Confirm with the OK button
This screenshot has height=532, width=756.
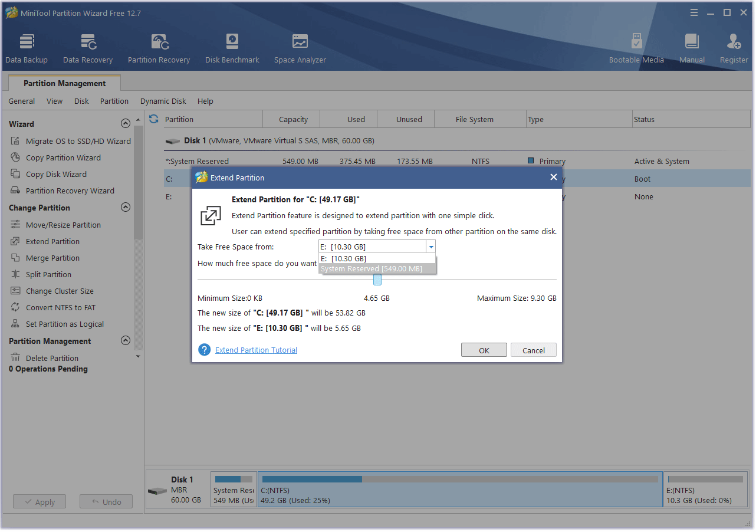coord(484,350)
